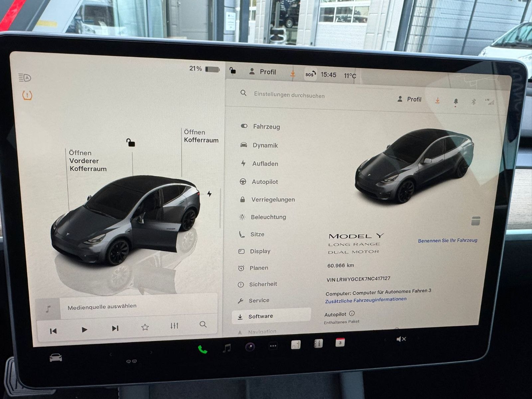Select the Software menu item
Viewport: 532px width, 399px height.
coord(260,316)
